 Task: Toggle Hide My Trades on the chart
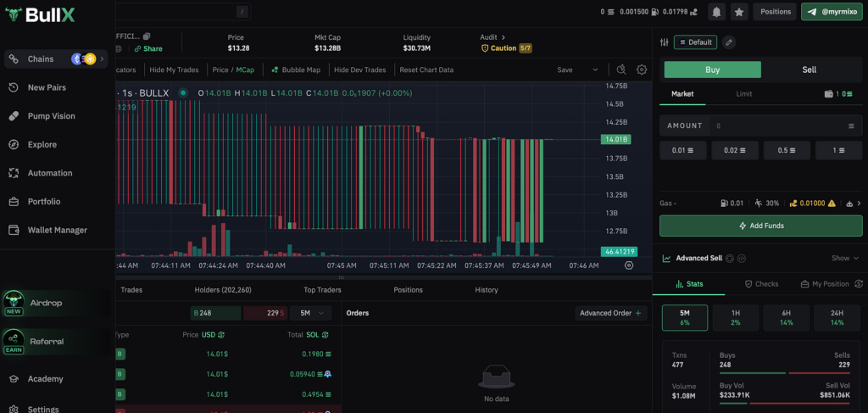(x=174, y=70)
